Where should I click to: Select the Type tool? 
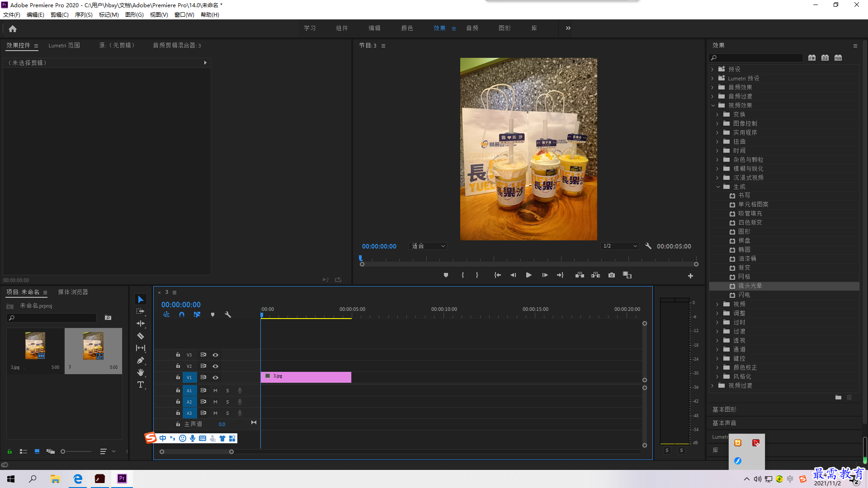(141, 385)
